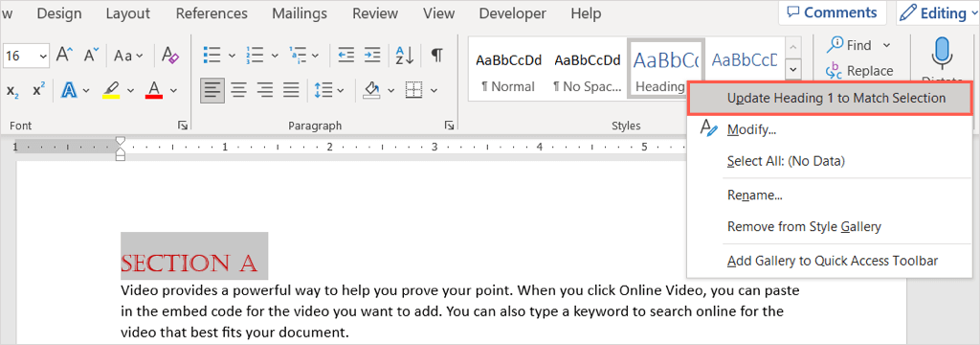This screenshot has height=345, width=980.
Task: Apply borders with the borders icon
Action: [x=413, y=90]
